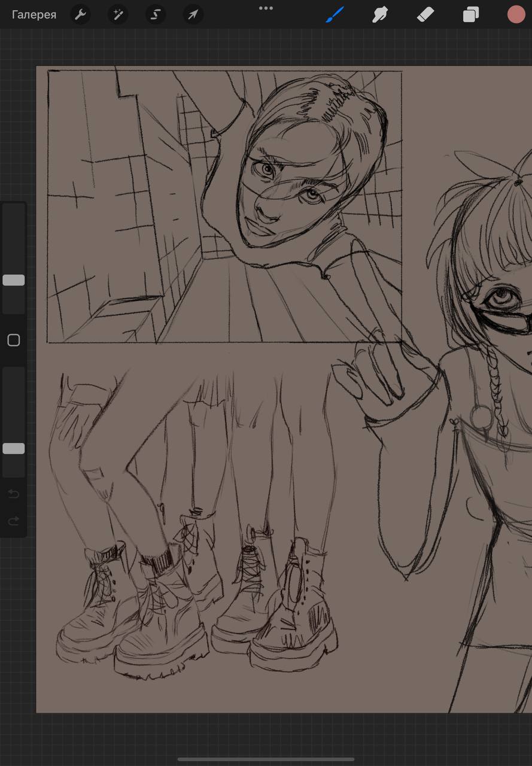Open the Adjustments magic wand menu
Image resolution: width=532 pixels, height=766 pixels.
pos(118,15)
